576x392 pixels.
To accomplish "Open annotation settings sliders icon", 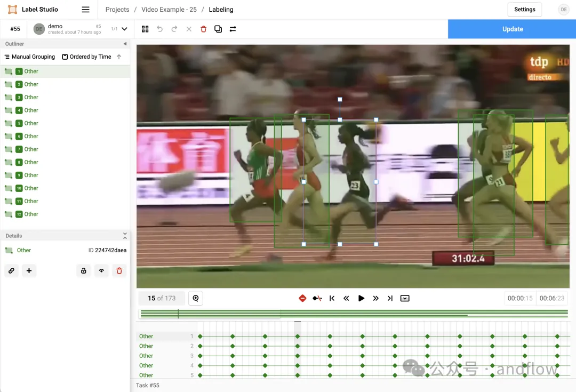I will 233,29.
